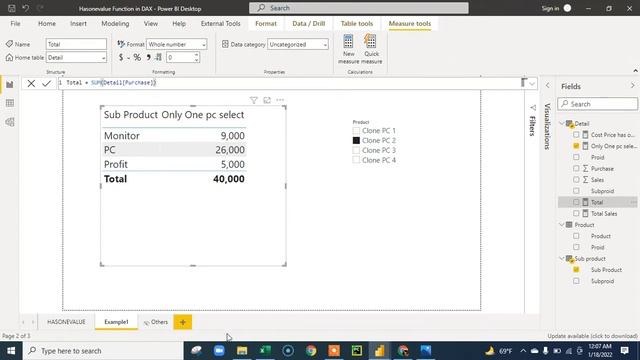This screenshot has width=640, height=360.
Task: Collapse the ribbon with the chevron
Action: [x=635, y=71]
